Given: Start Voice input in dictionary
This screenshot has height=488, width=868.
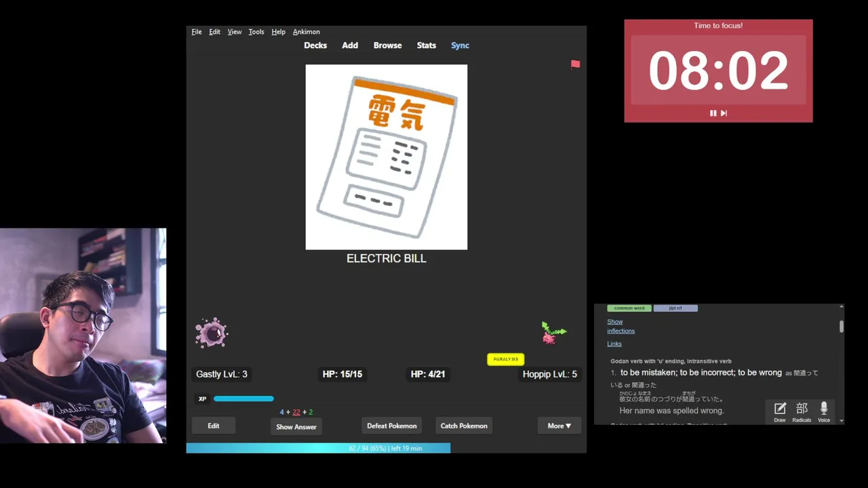Looking at the screenshot, I should tap(824, 411).
